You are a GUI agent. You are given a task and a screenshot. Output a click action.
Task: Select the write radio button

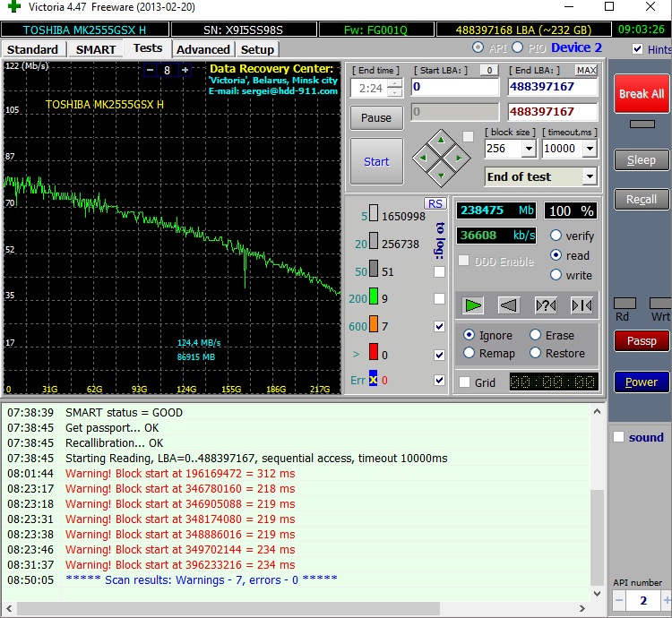click(x=556, y=275)
